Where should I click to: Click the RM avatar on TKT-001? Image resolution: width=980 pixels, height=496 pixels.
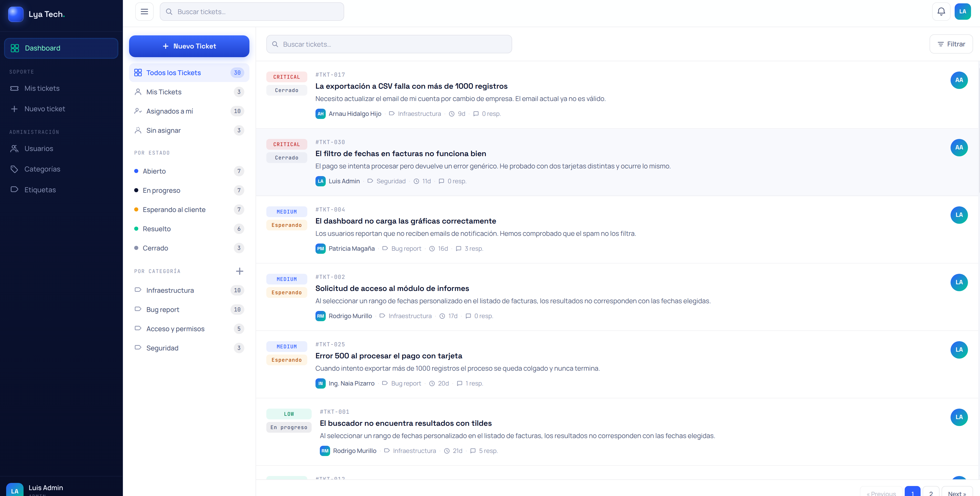coord(325,451)
